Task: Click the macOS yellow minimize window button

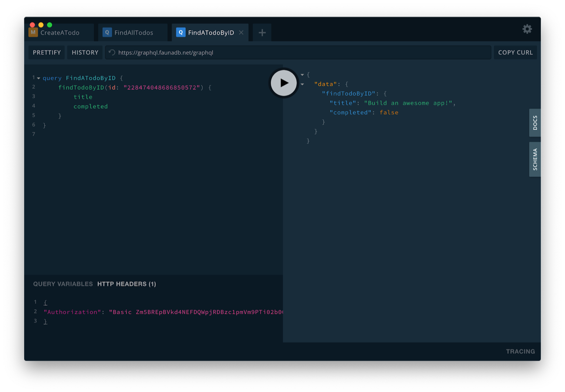Action: coord(41,25)
